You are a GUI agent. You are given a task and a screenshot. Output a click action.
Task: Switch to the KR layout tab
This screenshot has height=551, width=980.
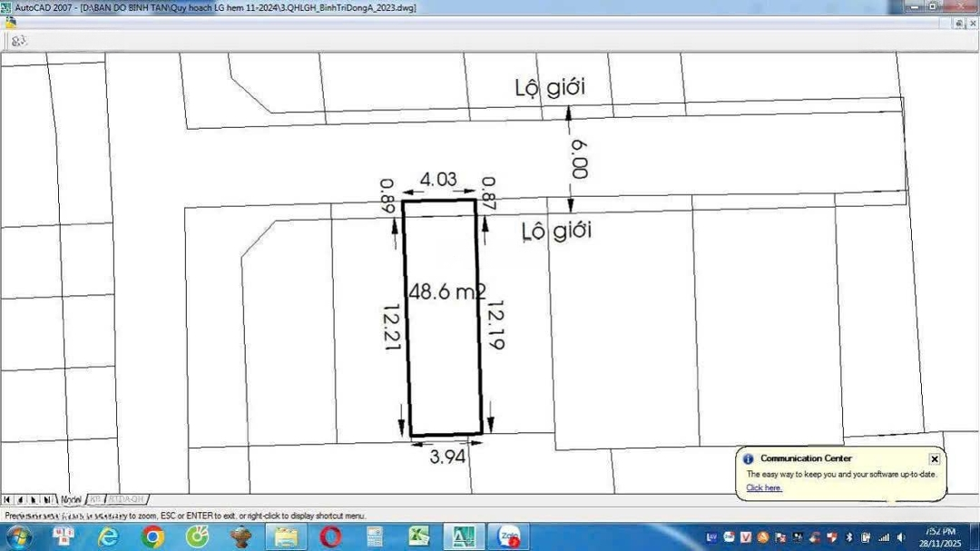click(95, 499)
